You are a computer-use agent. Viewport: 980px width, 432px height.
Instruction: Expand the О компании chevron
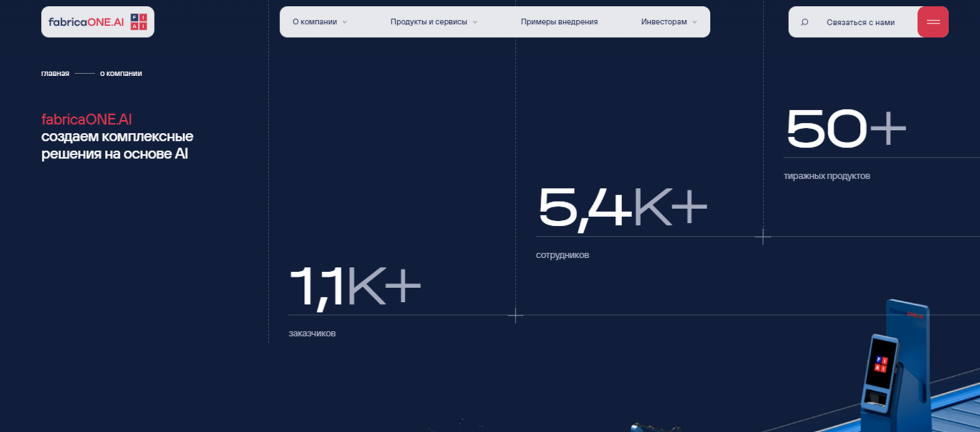(x=345, y=22)
